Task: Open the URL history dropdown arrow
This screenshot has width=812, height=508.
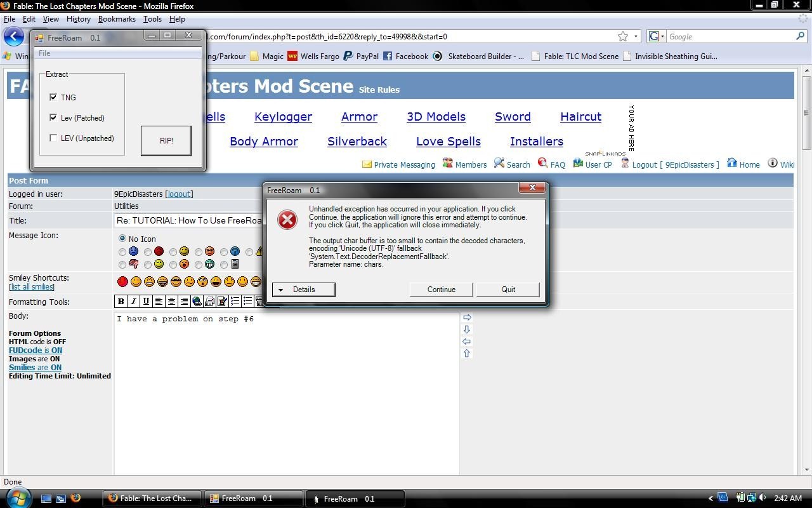Action: pyautogui.click(x=636, y=37)
